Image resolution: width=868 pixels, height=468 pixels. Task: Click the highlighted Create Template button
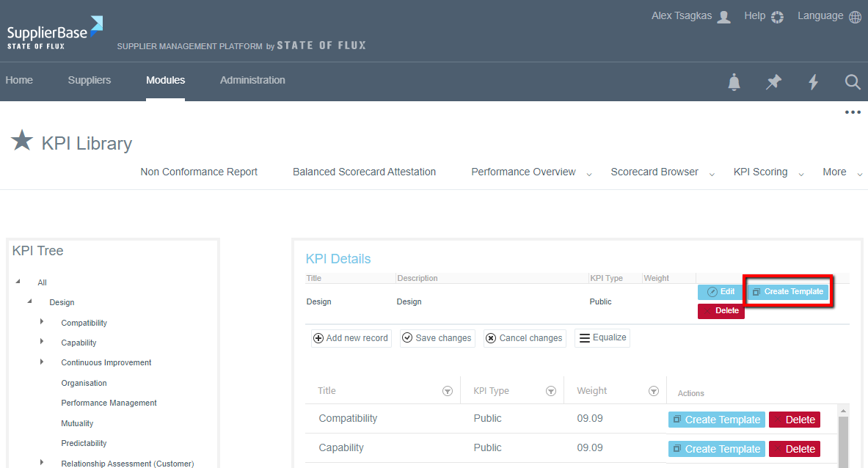(x=787, y=292)
